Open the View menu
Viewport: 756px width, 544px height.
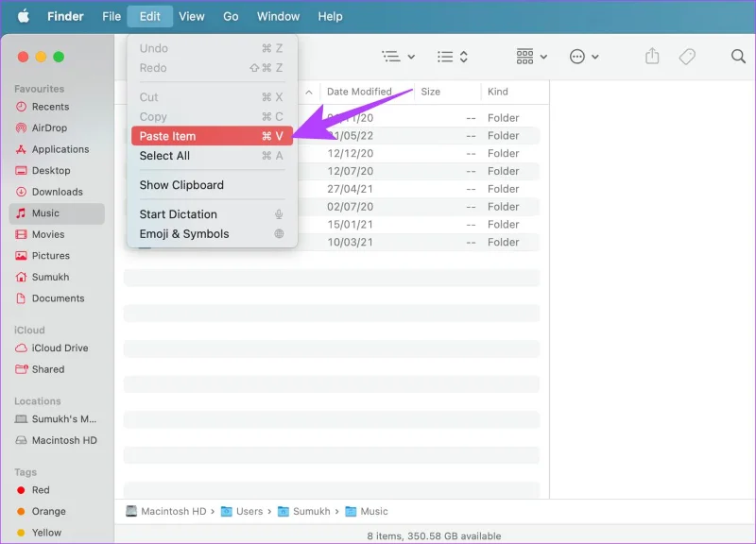pos(192,16)
